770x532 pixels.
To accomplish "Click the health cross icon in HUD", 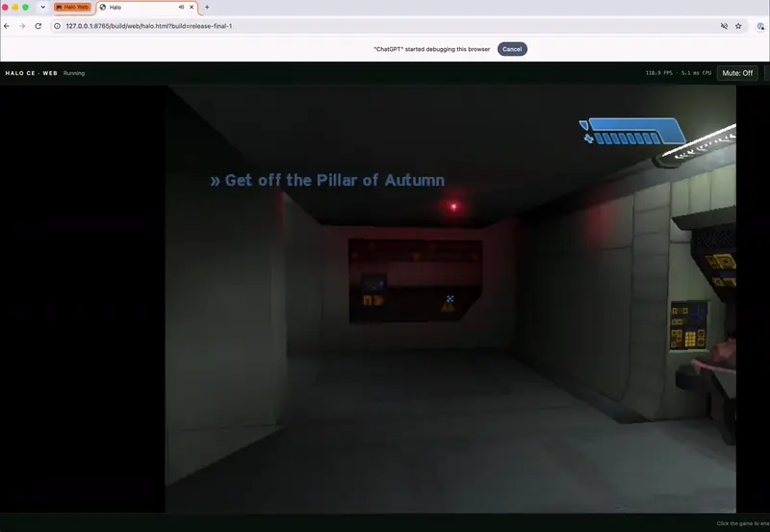I will [589, 139].
